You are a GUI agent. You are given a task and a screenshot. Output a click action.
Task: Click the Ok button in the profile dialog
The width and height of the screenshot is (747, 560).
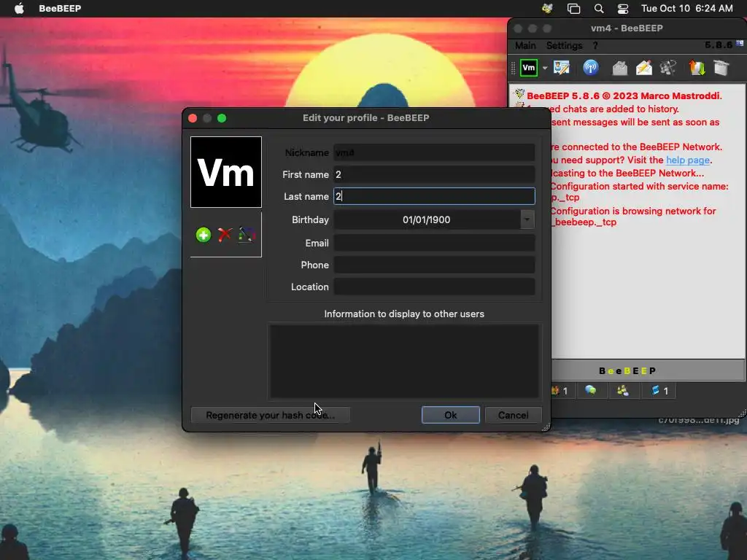click(450, 415)
